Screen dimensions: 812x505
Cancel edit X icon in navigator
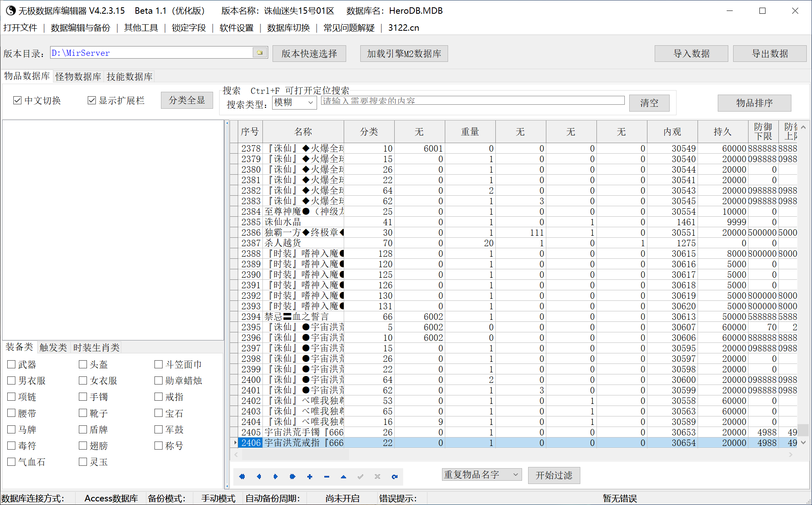(377, 476)
